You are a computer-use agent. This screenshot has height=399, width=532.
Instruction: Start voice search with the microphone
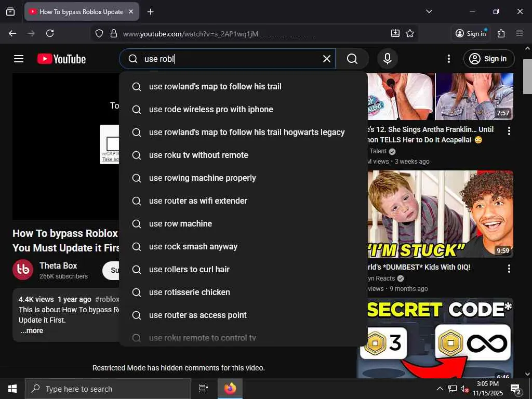click(387, 59)
